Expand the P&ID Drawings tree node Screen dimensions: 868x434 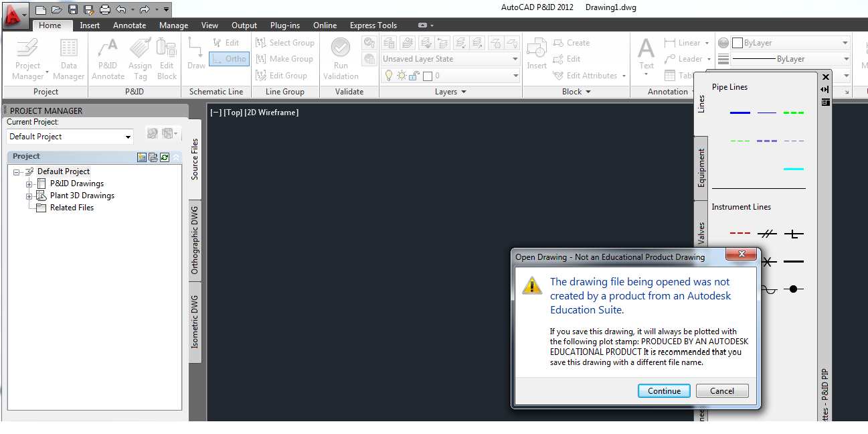point(29,184)
